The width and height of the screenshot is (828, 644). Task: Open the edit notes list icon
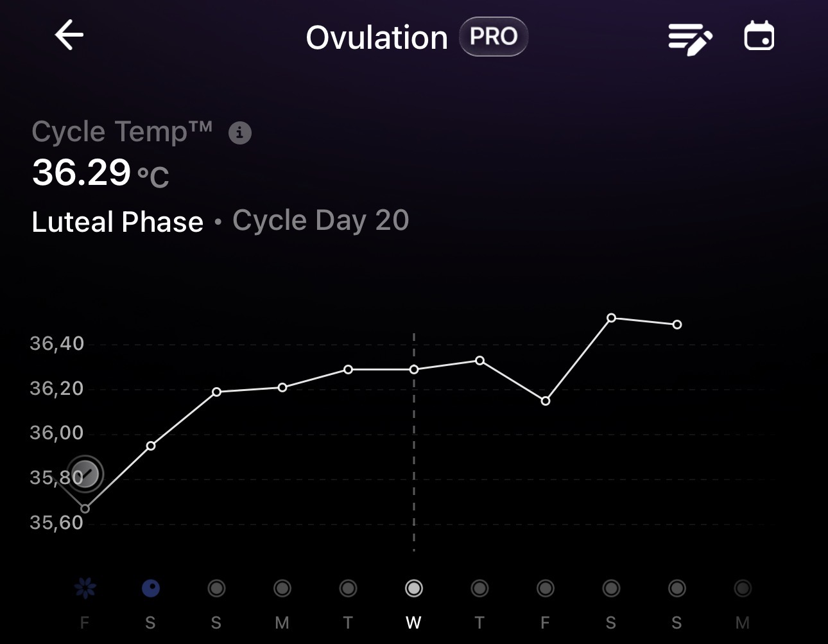(x=689, y=39)
